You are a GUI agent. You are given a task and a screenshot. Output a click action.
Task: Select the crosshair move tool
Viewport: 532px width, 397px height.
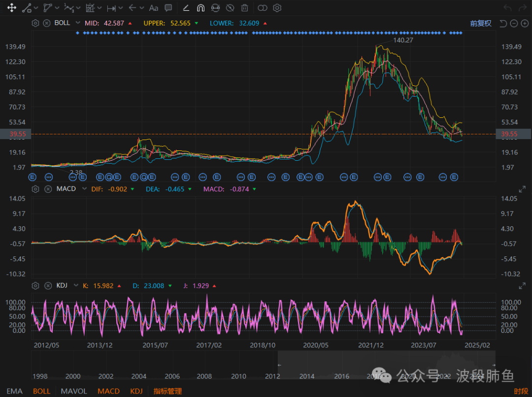point(11,8)
